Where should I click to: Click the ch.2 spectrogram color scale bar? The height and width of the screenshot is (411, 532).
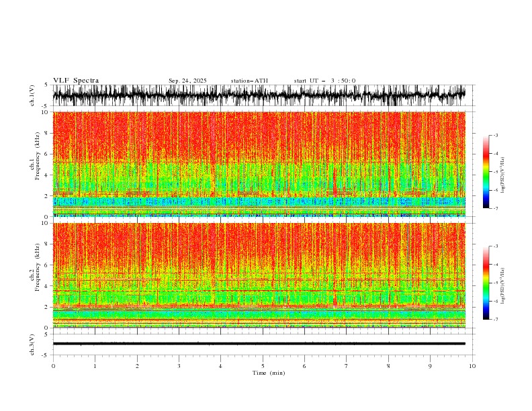[486, 283]
